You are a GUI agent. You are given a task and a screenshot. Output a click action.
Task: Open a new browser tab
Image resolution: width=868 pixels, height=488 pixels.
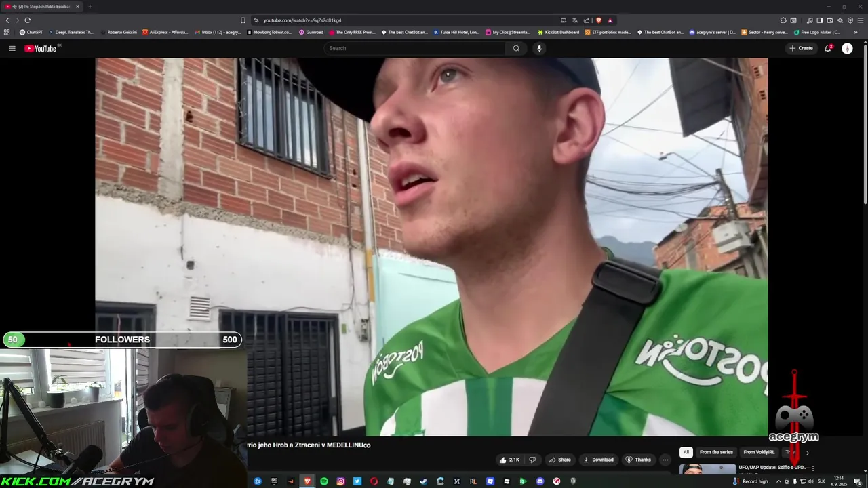(x=90, y=7)
